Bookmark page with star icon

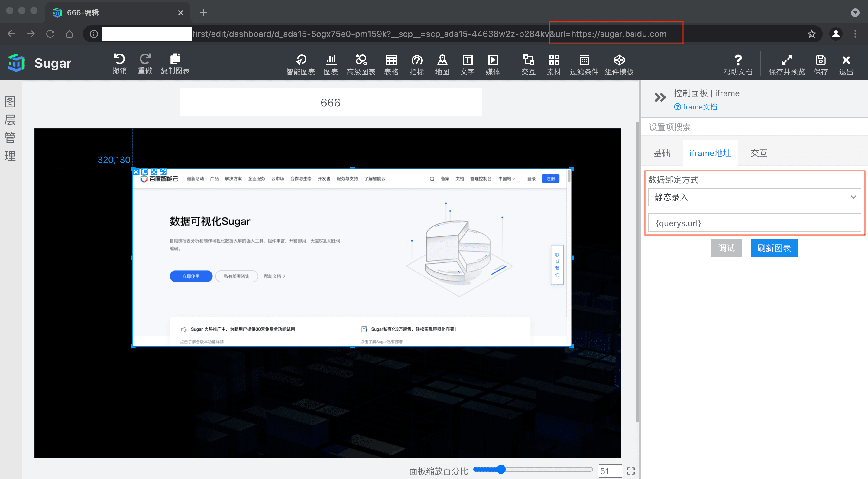tap(811, 34)
